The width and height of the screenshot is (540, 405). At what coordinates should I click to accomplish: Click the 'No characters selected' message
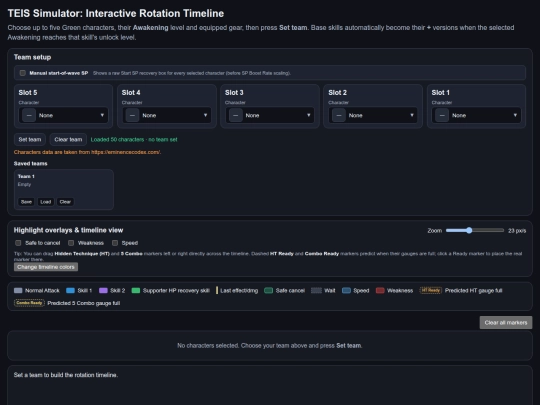(270, 345)
